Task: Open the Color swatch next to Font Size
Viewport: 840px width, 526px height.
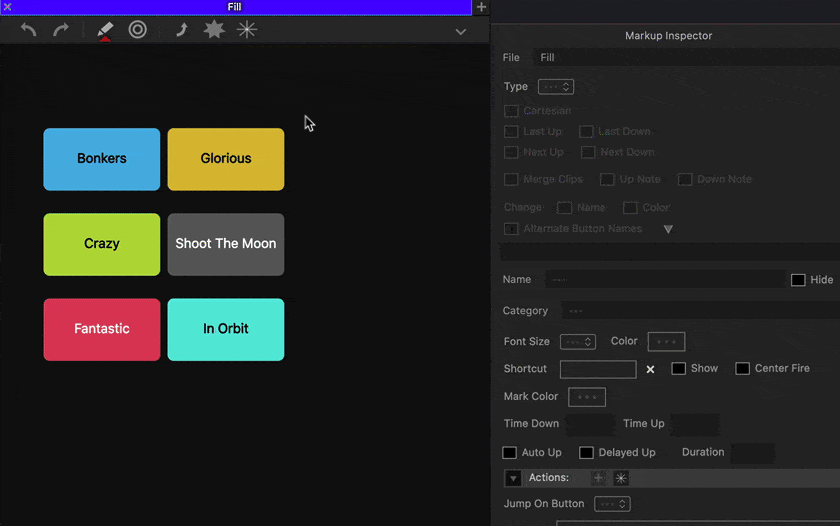Action: click(x=666, y=342)
